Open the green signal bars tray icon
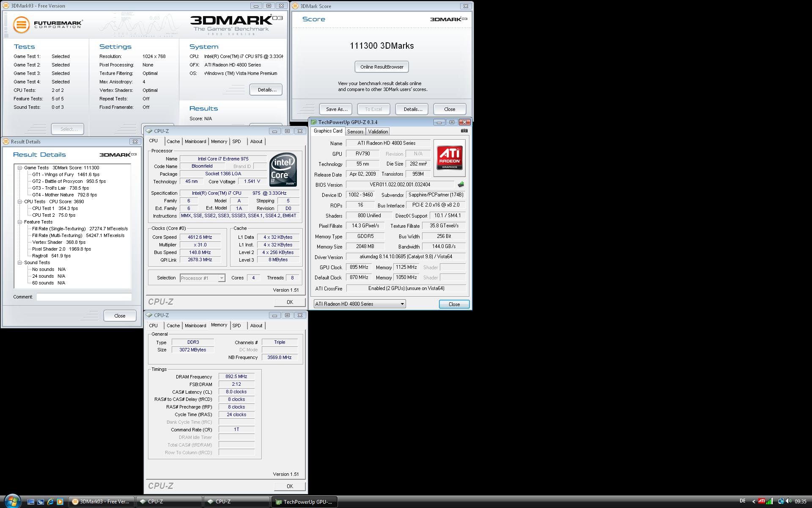Image resolution: width=812 pixels, height=508 pixels. coord(770,501)
